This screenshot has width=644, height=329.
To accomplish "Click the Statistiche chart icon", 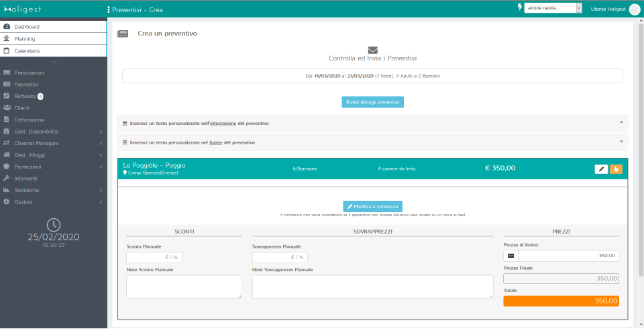I will coord(6,190).
